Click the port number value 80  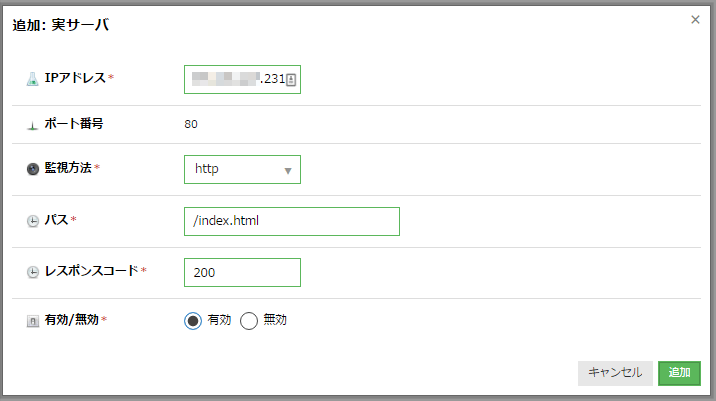click(x=191, y=124)
